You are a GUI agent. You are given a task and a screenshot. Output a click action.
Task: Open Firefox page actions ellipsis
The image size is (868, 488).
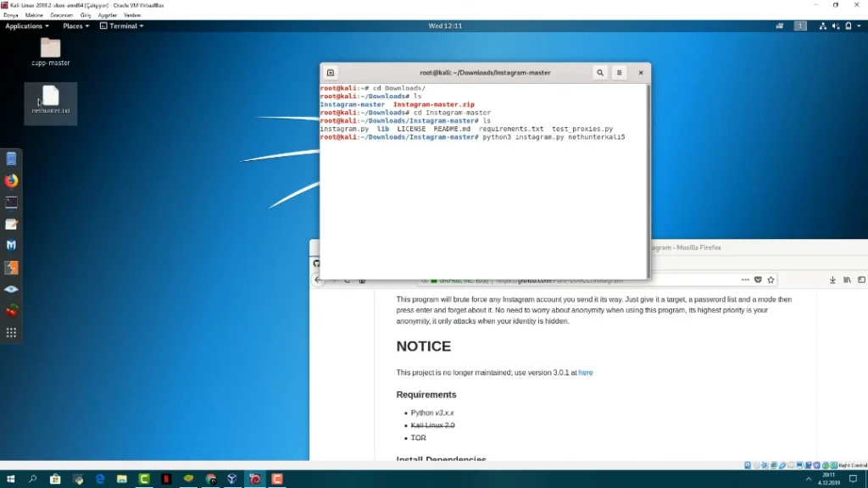coord(745,280)
